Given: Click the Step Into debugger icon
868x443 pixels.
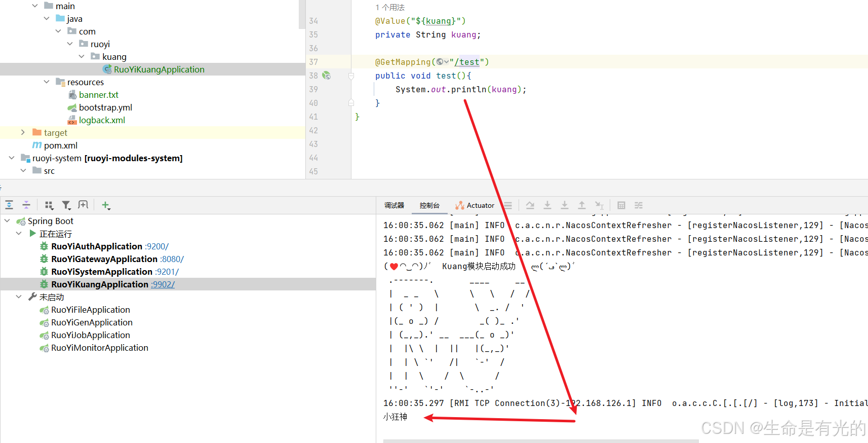Looking at the screenshot, I should pyautogui.click(x=547, y=205).
